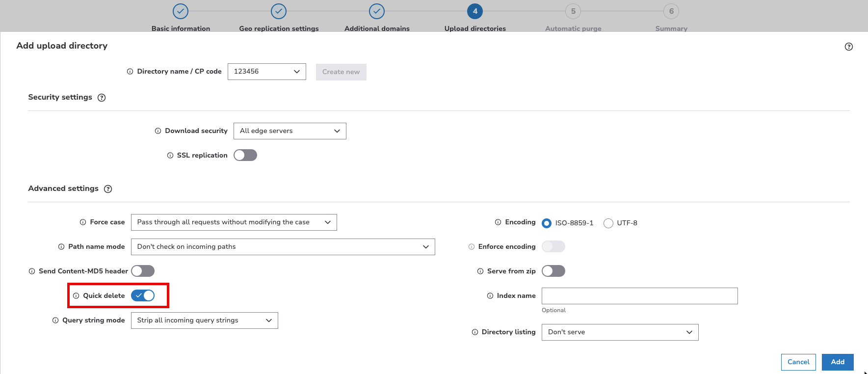Click info icon beside Serve from zip
The height and width of the screenshot is (374, 868).
(480, 271)
